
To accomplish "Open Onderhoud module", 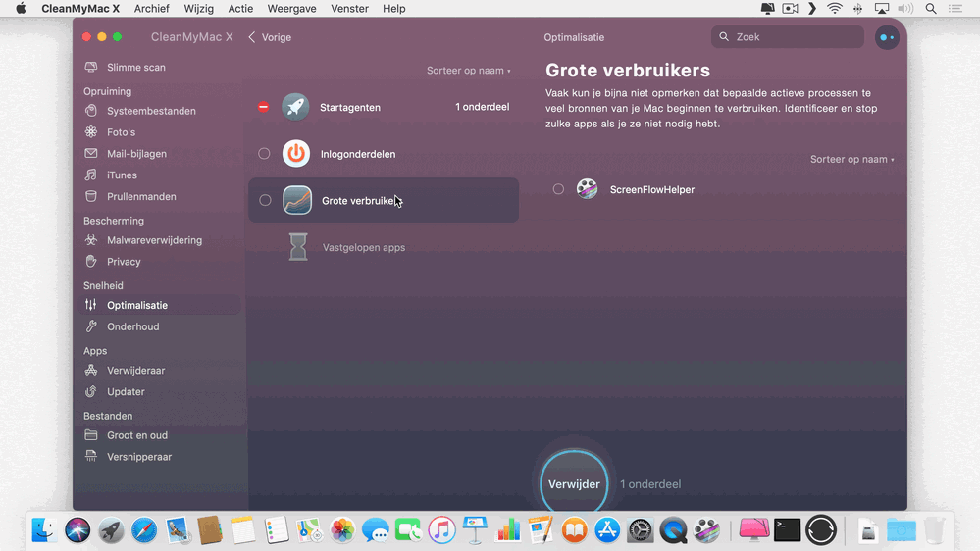I will [x=132, y=326].
